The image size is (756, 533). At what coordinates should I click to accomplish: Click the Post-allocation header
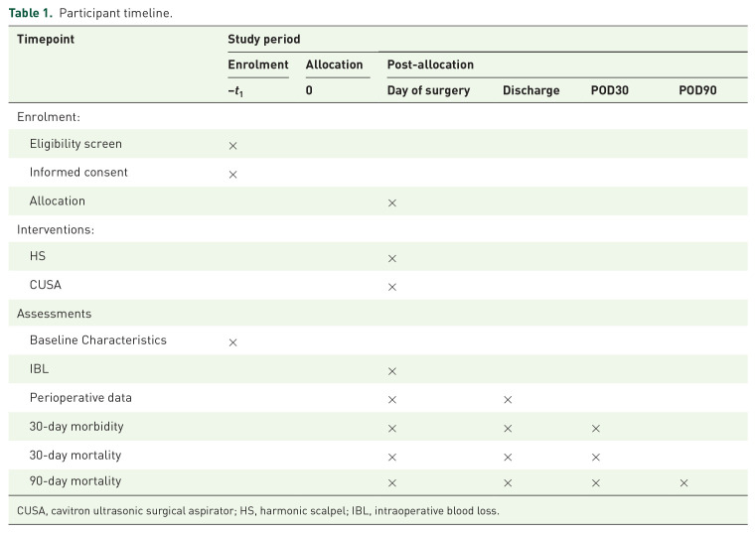coord(430,65)
